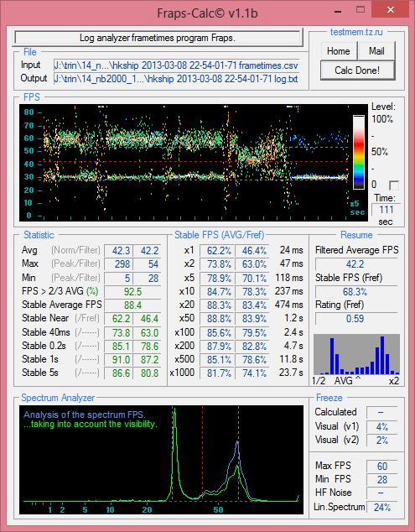Click the Spectrum Analyzer graph
Image resolution: width=415 pixels, height=532 pixels.
click(x=161, y=459)
